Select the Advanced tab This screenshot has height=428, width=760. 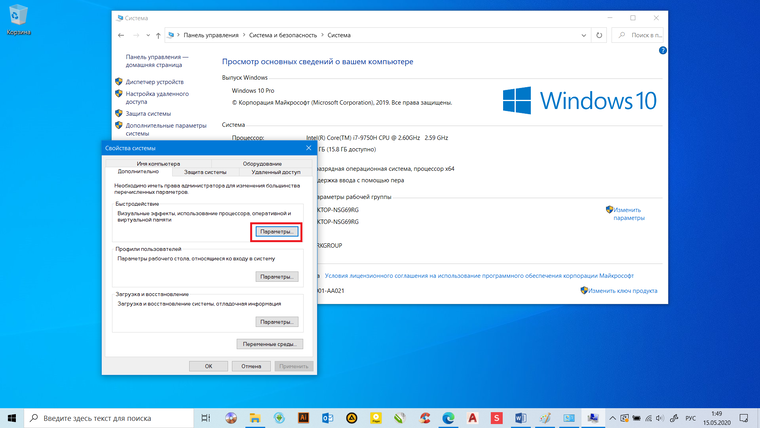point(138,172)
